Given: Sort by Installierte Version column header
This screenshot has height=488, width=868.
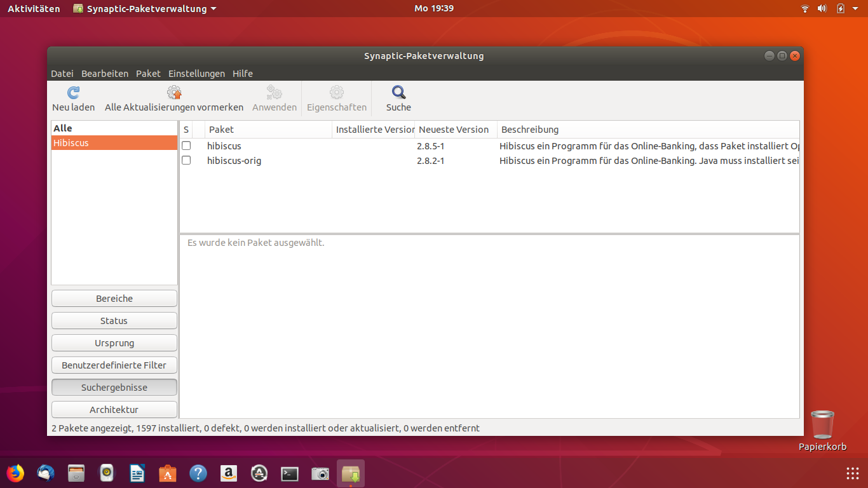Looking at the screenshot, I should point(374,130).
